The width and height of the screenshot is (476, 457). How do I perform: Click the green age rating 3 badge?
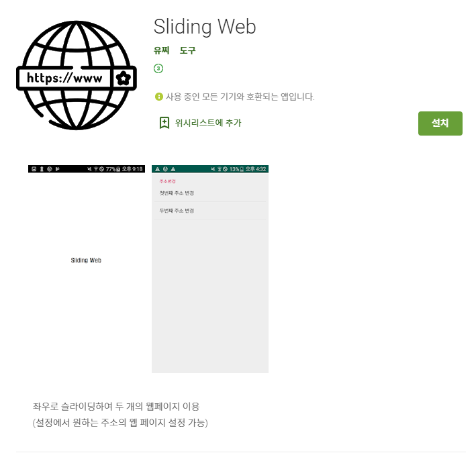[158, 68]
